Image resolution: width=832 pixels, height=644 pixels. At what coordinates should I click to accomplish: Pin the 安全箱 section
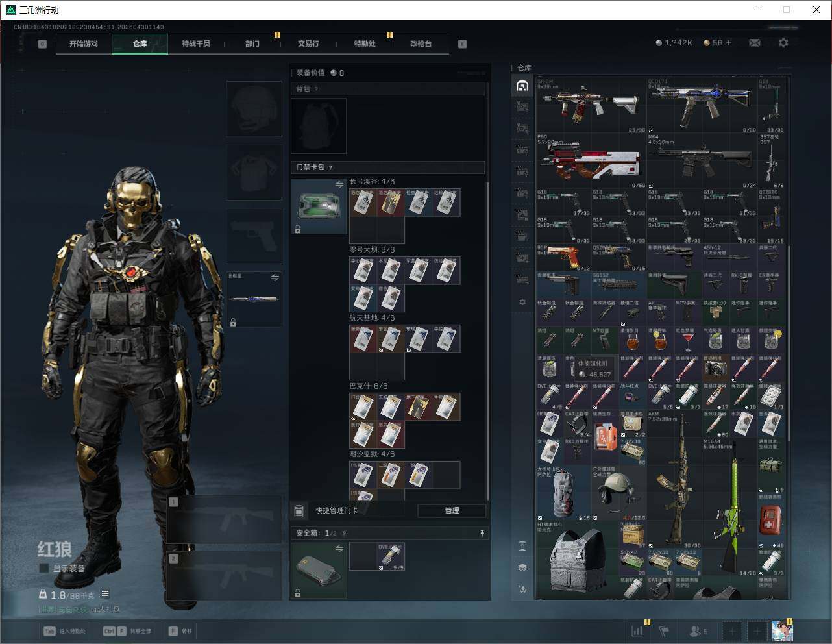(482, 533)
